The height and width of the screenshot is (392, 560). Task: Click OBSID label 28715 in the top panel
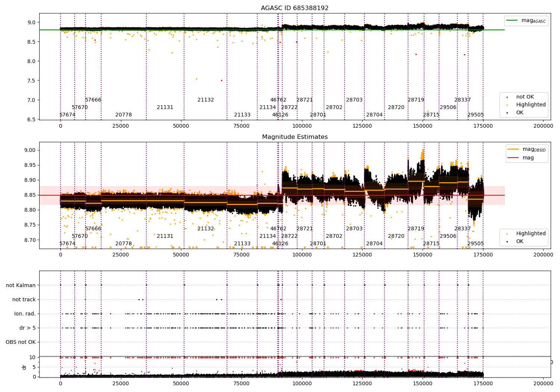pos(431,115)
